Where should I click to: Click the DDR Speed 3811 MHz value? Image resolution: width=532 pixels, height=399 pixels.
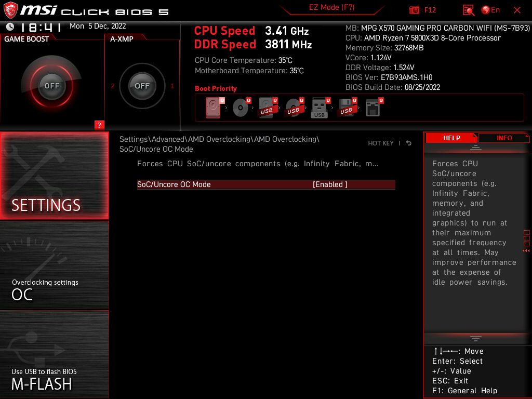288,45
